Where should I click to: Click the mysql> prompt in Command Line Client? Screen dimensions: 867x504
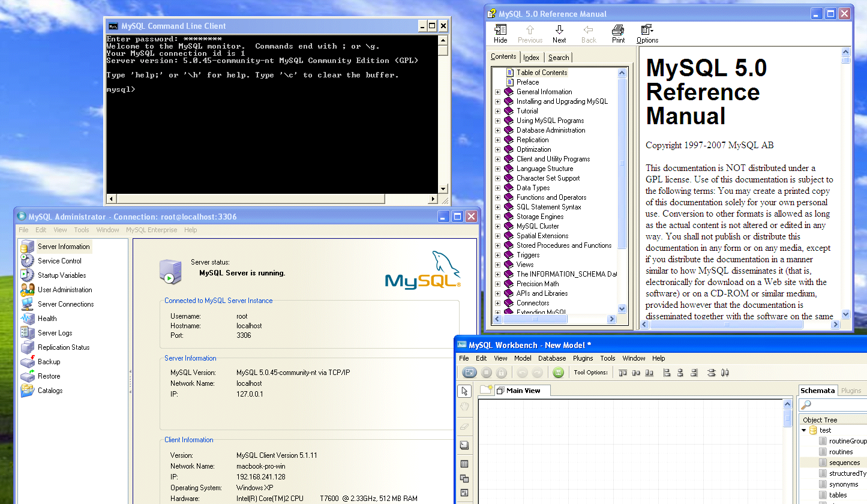[x=121, y=89]
